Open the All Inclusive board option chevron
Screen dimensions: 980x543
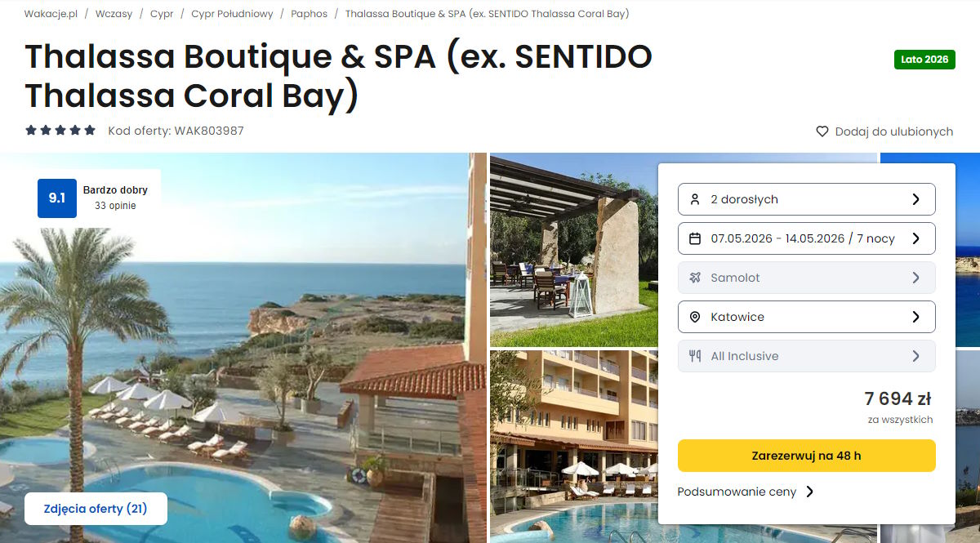point(915,356)
